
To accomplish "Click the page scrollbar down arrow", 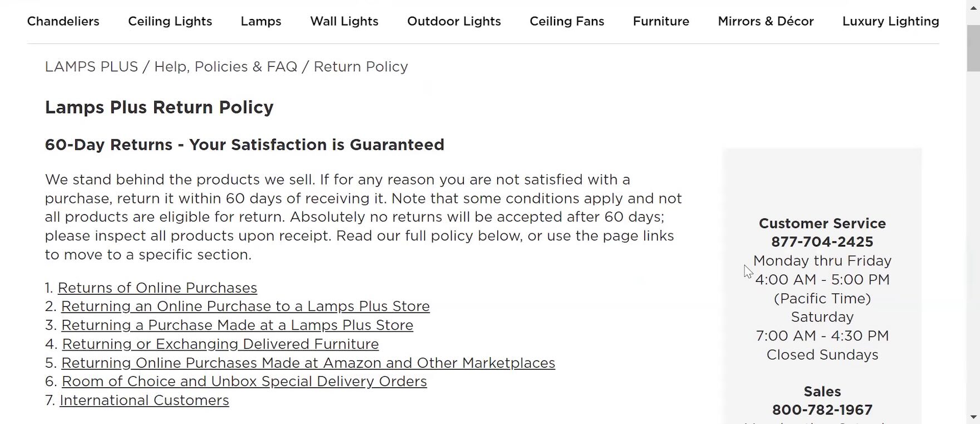I will pyautogui.click(x=973, y=417).
